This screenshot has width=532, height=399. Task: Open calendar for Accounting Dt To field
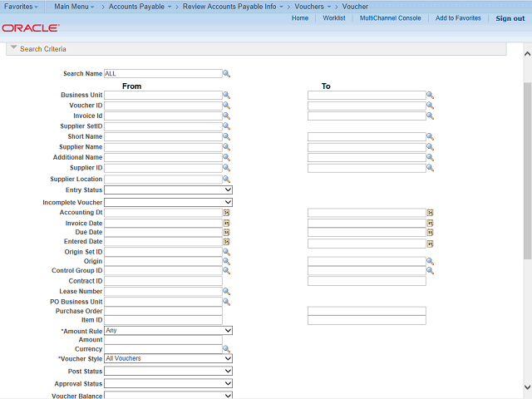coord(430,213)
